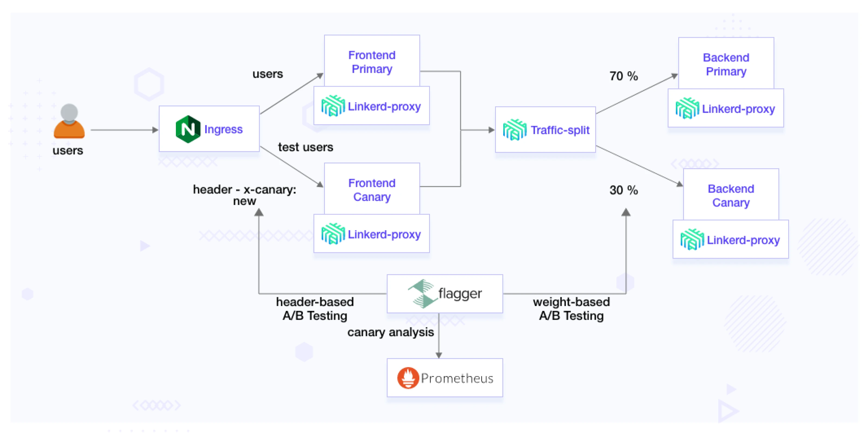Expand the Backend Canary service node
The width and height of the screenshot is (868, 433).
(731, 193)
